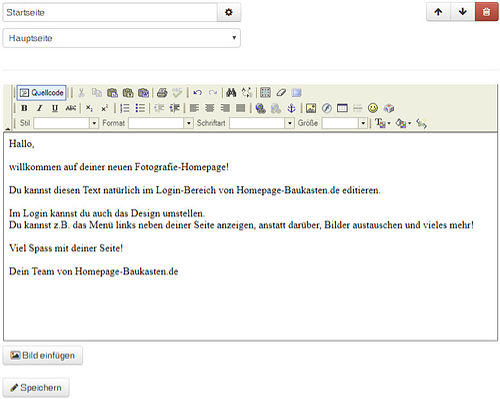Move page up with the up arrow
The width and height of the screenshot is (500, 399).
(x=438, y=12)
